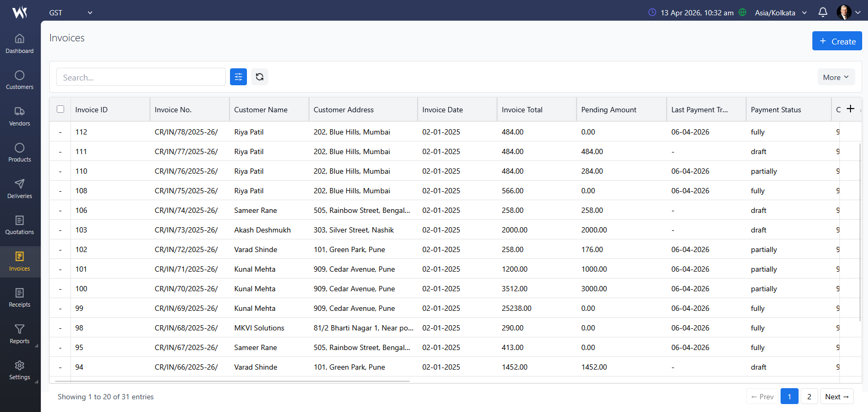
Task: Click the Create invoice button
Action: coord(837,41)
